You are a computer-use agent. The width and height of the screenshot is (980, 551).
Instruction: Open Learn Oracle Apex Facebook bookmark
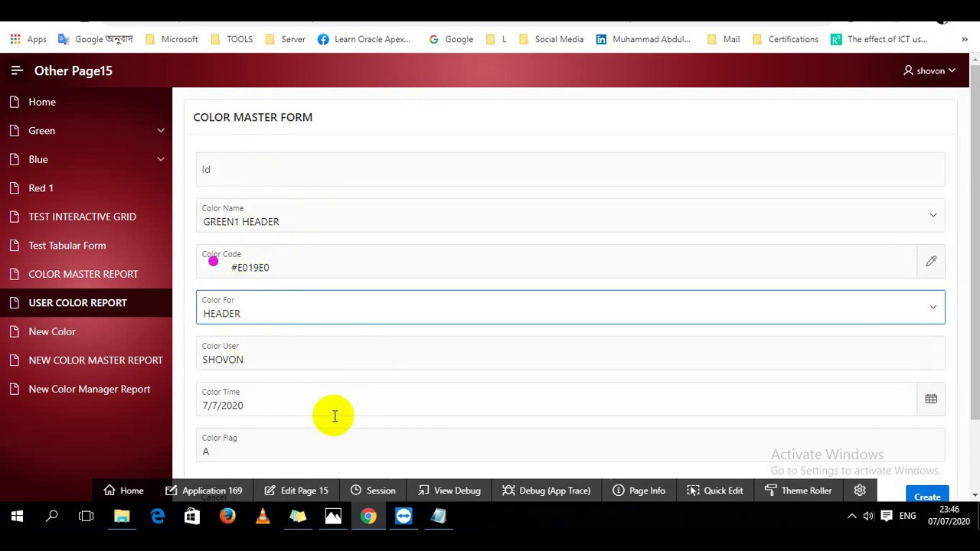[x=364, y=39]
